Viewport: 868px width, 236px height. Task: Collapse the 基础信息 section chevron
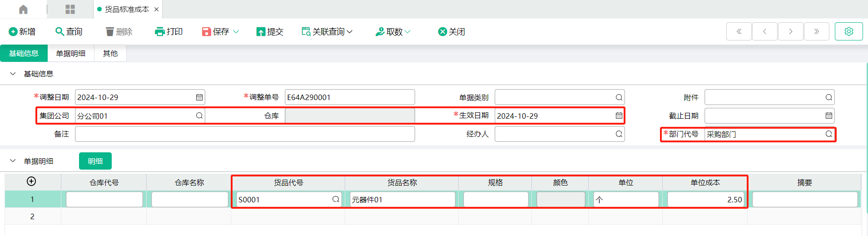click(x=13, y=74)
